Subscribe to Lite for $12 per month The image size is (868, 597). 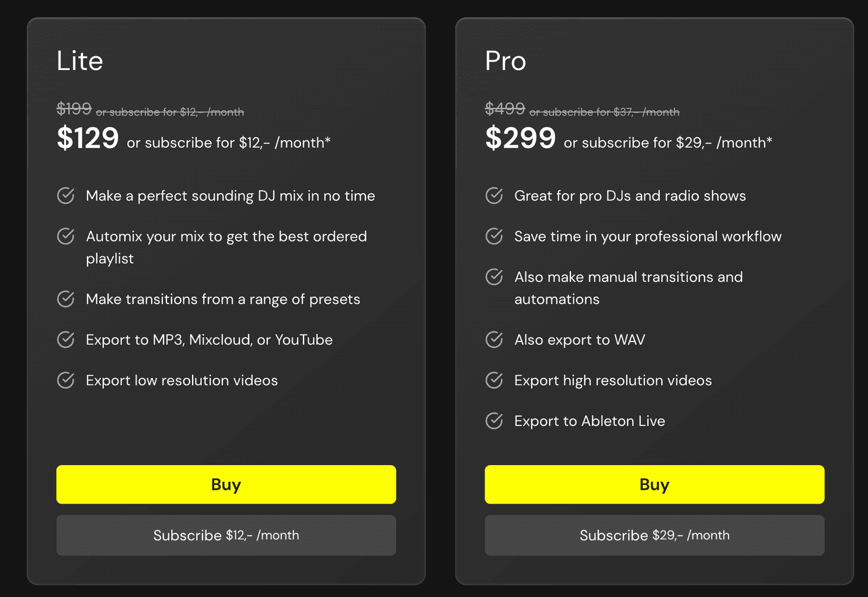(x=226, y=535)
